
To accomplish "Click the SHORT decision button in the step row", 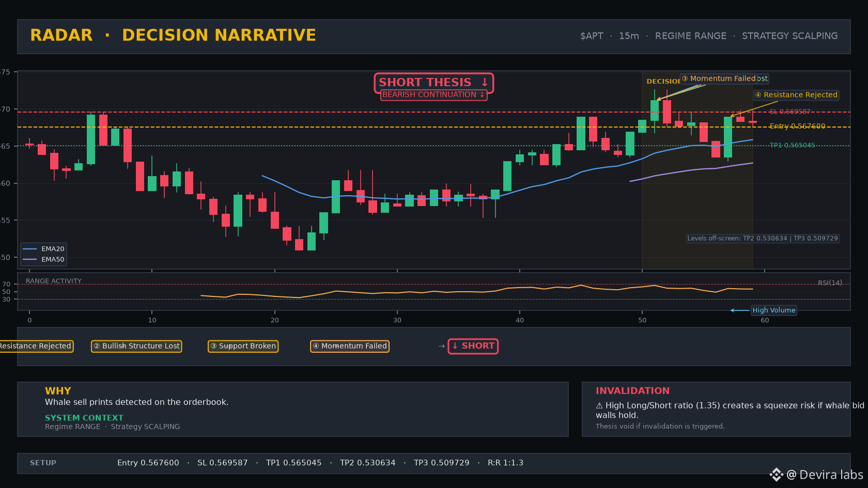I will 473,346.
